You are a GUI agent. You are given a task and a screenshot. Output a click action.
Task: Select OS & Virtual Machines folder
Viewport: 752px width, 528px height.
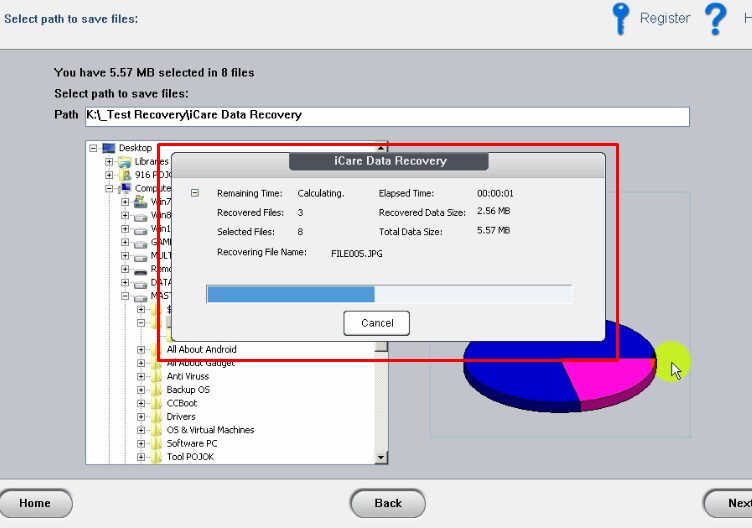coord(210,430)
